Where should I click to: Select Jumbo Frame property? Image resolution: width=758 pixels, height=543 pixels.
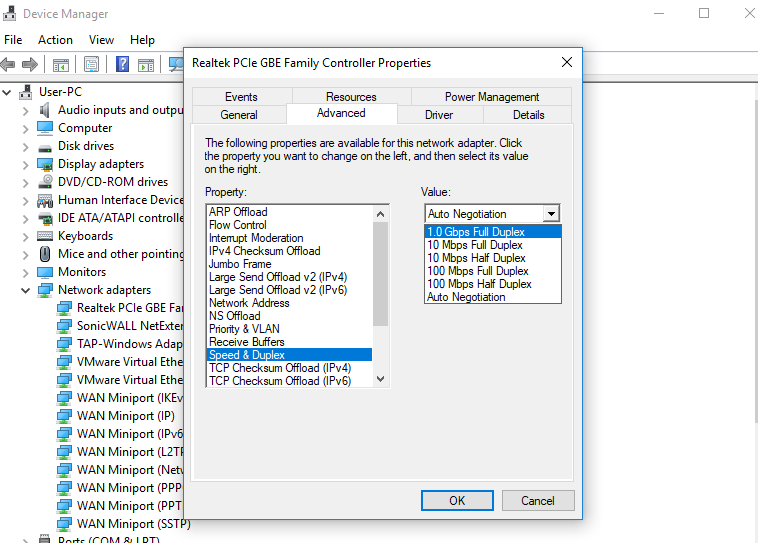[290, 264]
